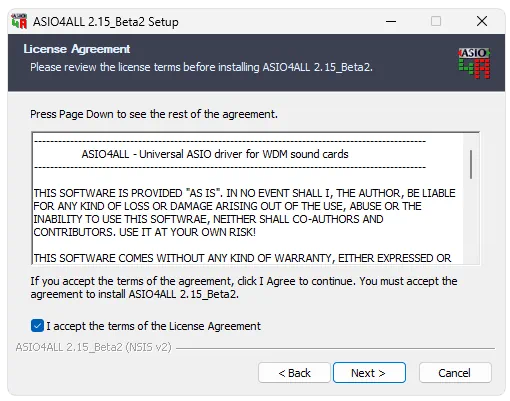Viewport: 510px width, 401px height.
Task: Click the 'Press Page Down' instruction text
Action: [x=154, y=114]
